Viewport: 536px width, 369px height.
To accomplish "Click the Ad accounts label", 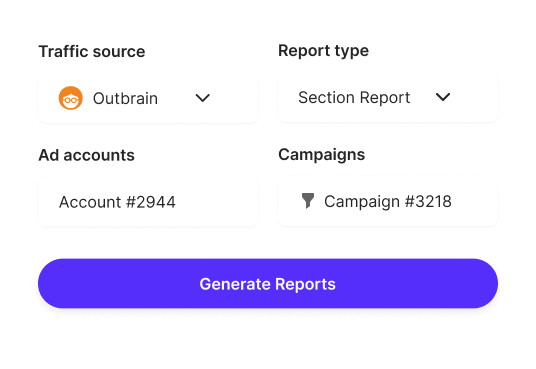I will point(86,155).
